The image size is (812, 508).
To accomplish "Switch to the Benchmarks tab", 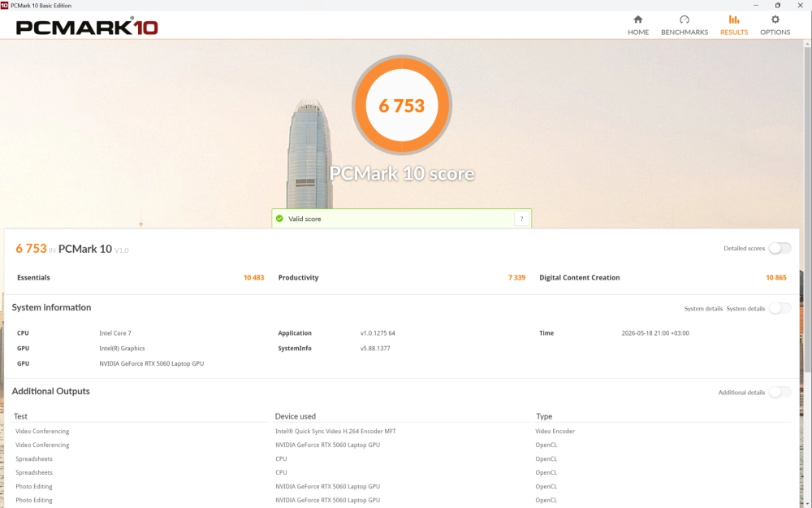I will coord(684,25).
